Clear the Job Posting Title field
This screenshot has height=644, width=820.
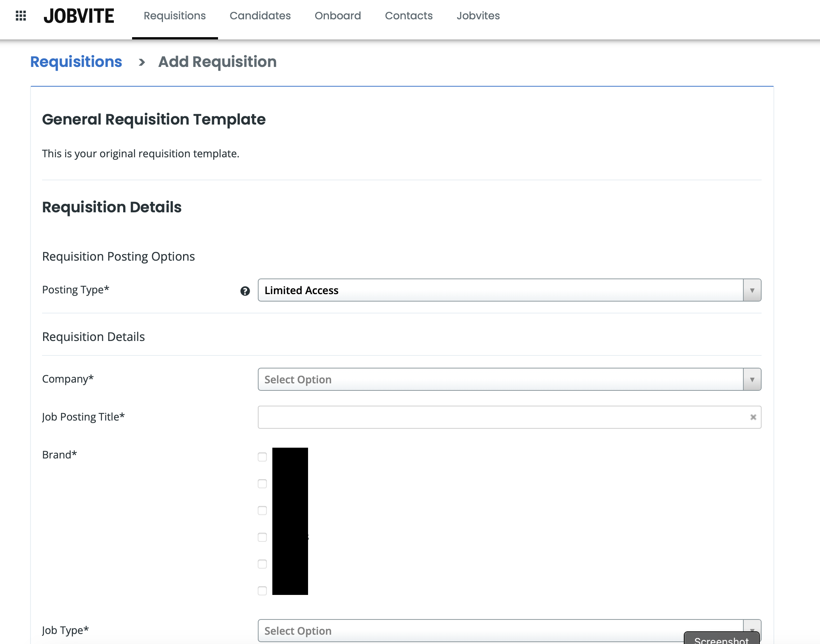753,417
